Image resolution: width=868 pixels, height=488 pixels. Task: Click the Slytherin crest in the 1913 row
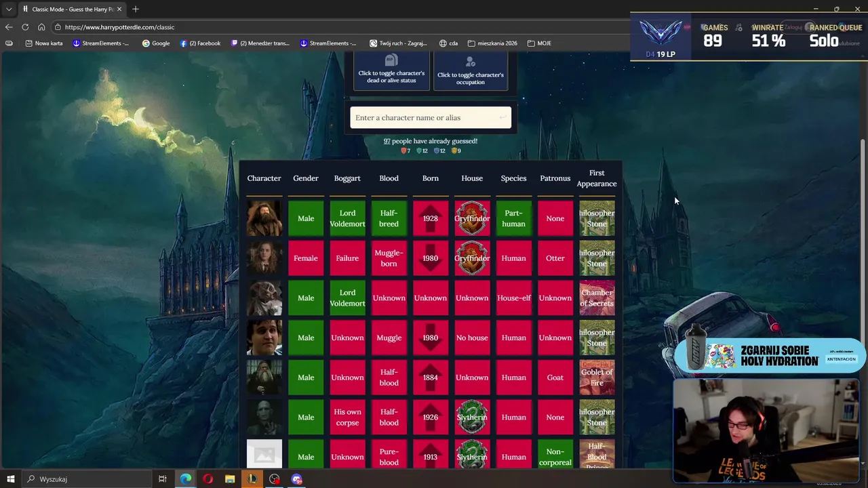[x=472, y=454]
